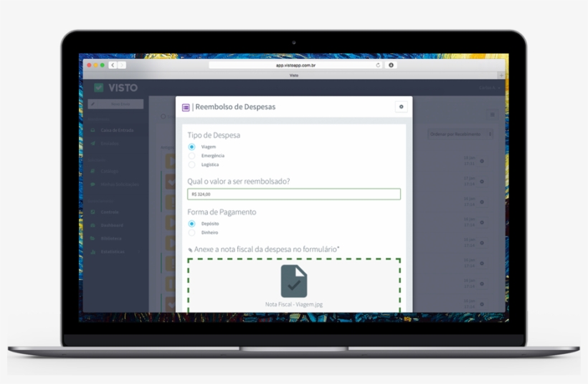588x384 pixels.
Task: Click the VISTO checkmark logo
Action: coord(98,88)
